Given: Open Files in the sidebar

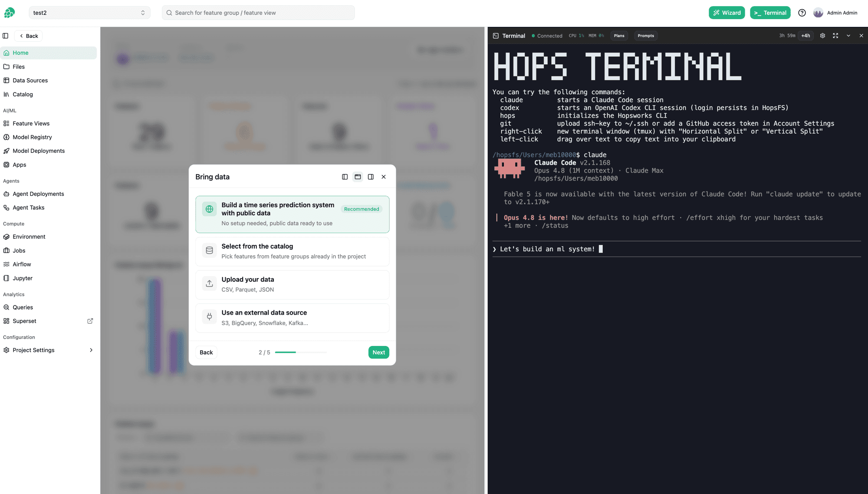Looking at the screenshot, I should click(x=49, y=66).
